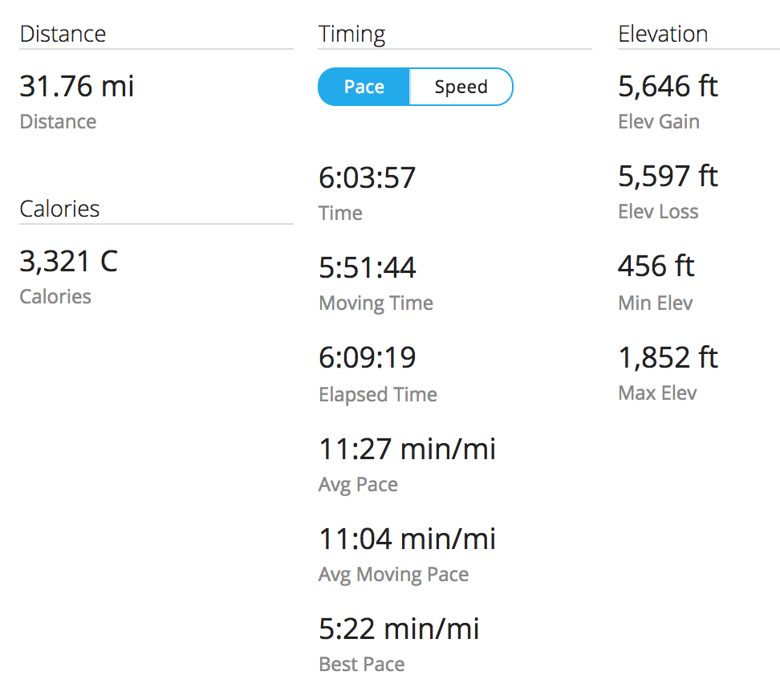Click the Elapsed Time label

coord(378,395)
